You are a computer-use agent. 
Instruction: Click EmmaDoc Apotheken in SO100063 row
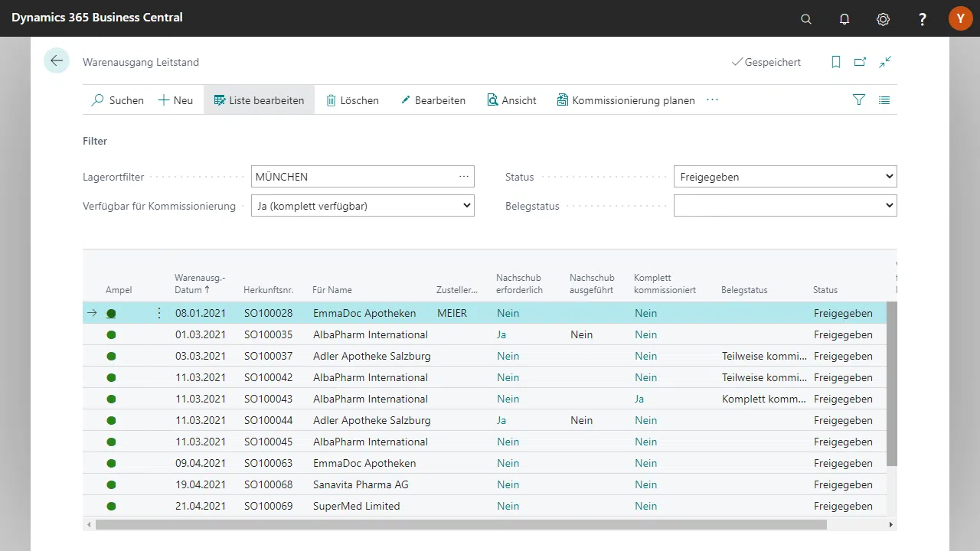(364, 463)
